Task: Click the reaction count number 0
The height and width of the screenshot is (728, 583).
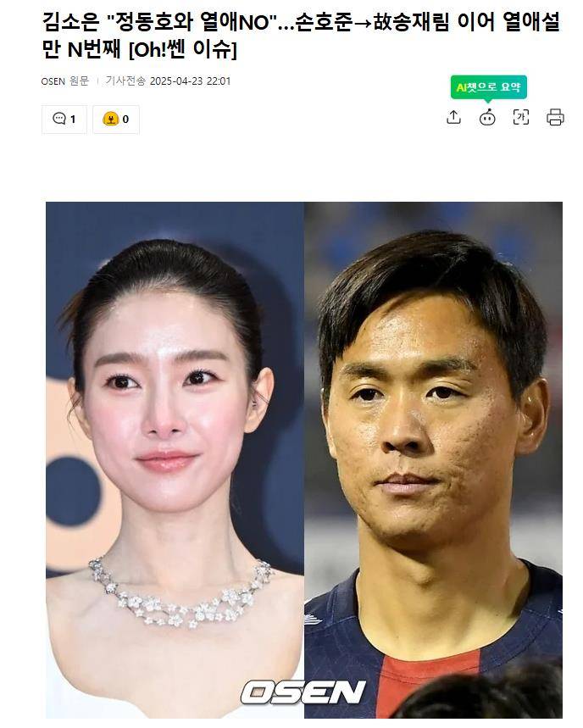Action: click(125, 119)
